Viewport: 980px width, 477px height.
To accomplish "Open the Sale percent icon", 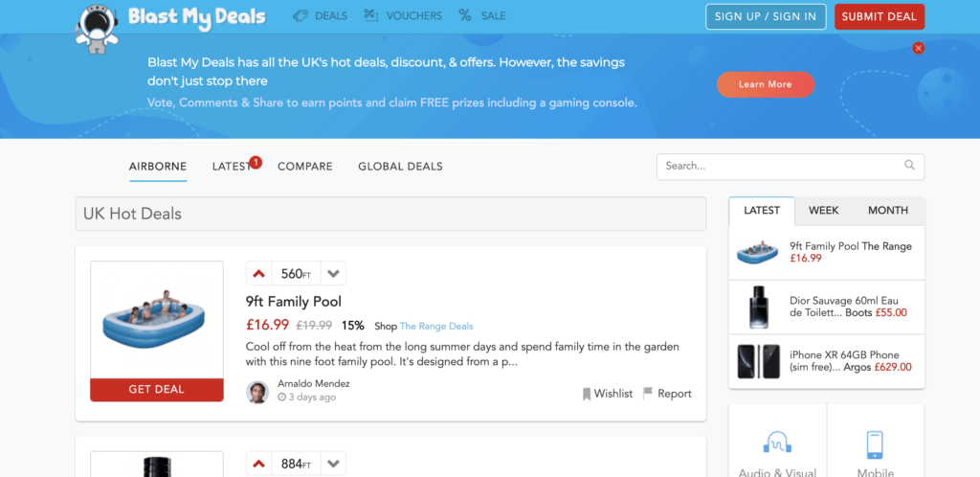I will click(x=464, y=16).
